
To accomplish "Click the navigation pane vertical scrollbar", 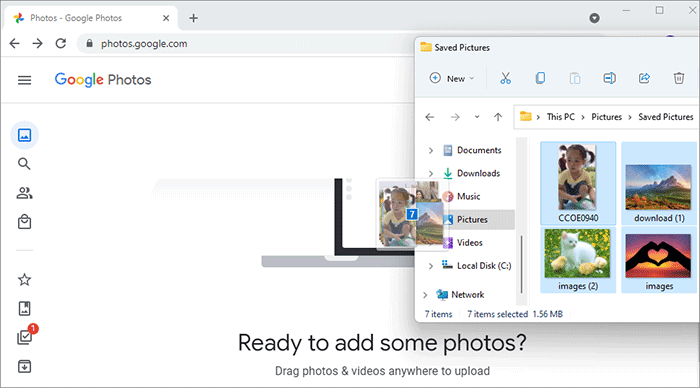I will click(x=521, y=263).
